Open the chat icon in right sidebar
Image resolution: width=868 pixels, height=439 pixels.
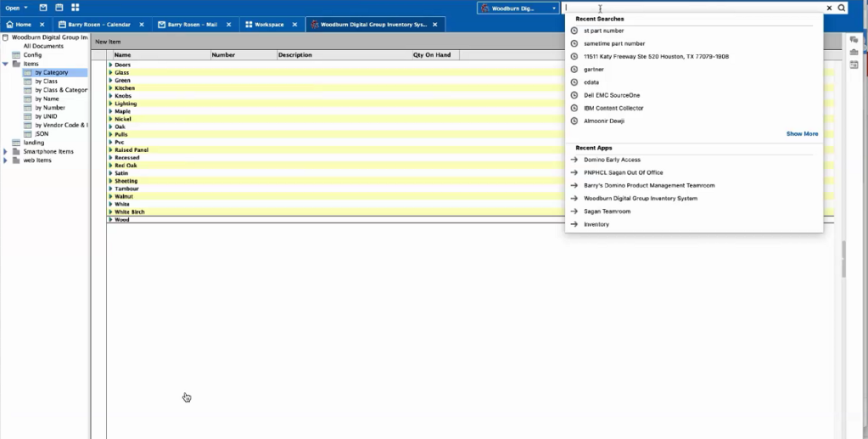pyautogui.click(x=854, y=40)
